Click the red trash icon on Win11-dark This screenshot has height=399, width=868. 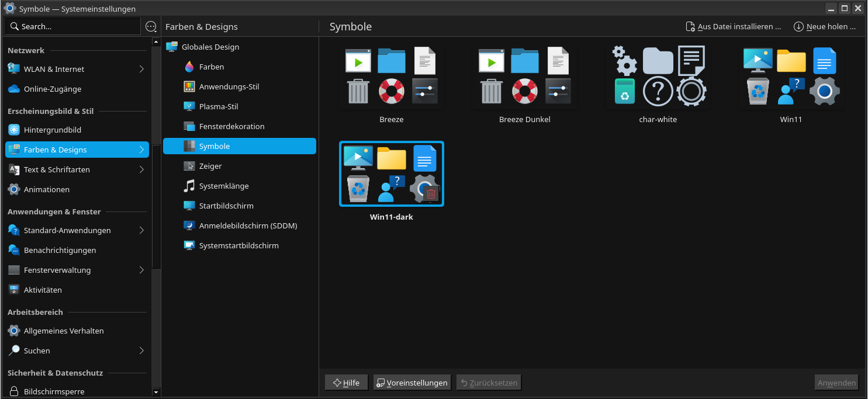point(431,194)
